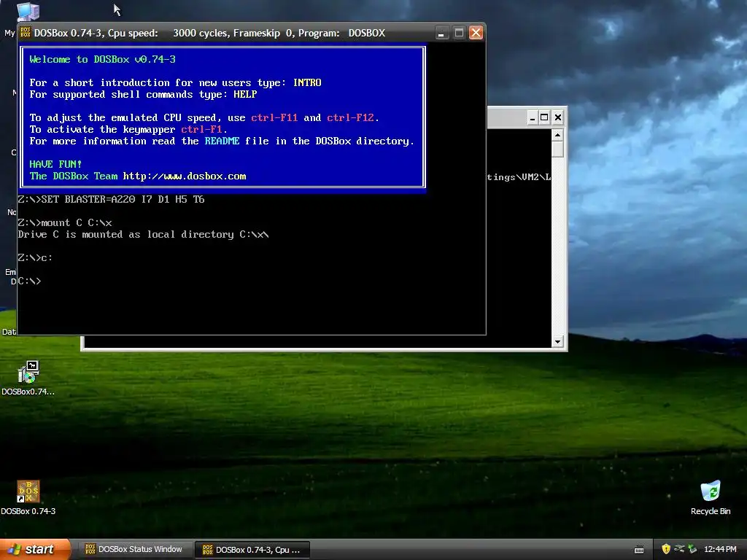
Task: Click the DOSBox 0.74-3 title bar text
Action: coord(209,33)
